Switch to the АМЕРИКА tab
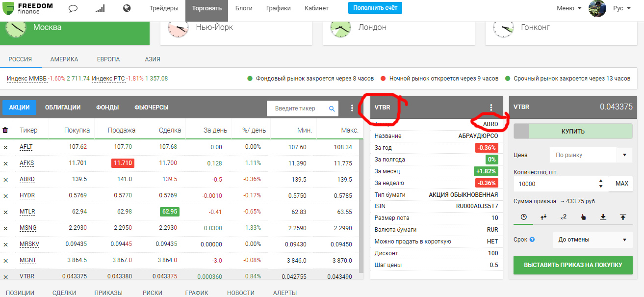 pos(64,59)
